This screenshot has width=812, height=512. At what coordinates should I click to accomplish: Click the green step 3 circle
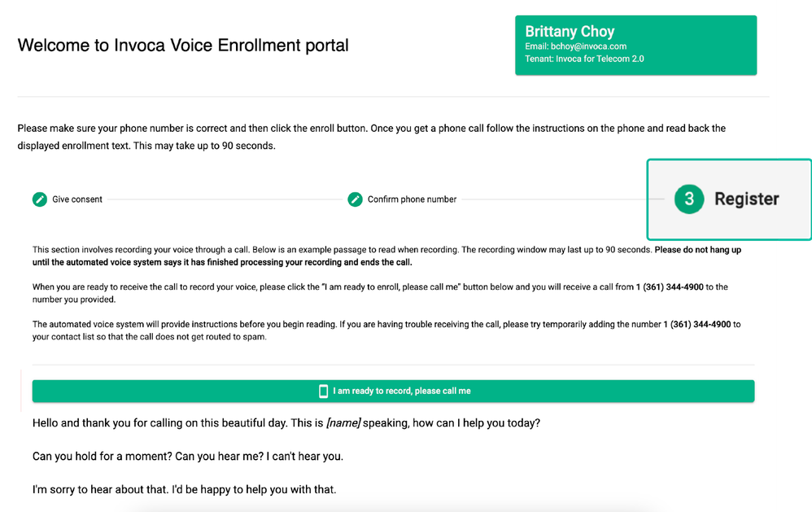pos(688,199)
